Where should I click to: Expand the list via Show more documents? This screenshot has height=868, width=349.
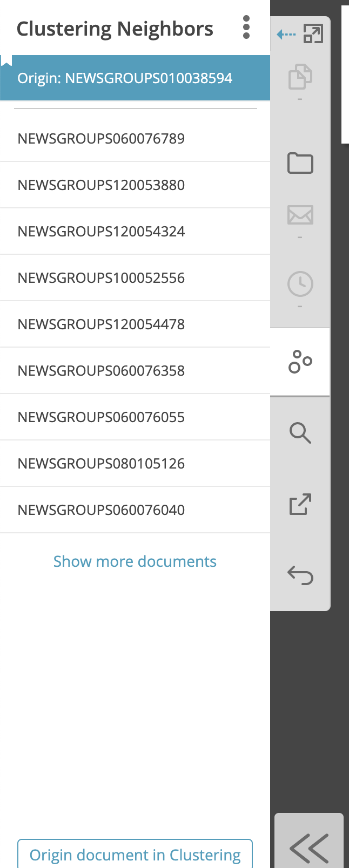[x=135, y=561]
